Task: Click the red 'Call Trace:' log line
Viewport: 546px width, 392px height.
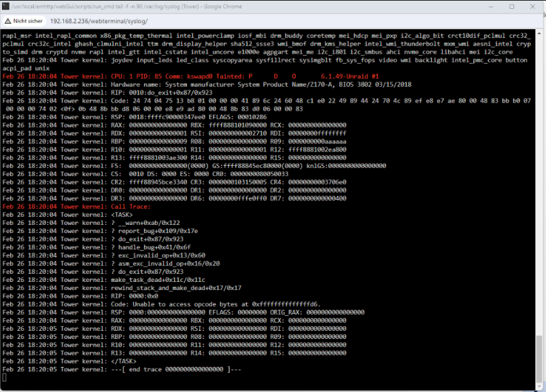Action: pyautogui.click(x=77, y=207)
